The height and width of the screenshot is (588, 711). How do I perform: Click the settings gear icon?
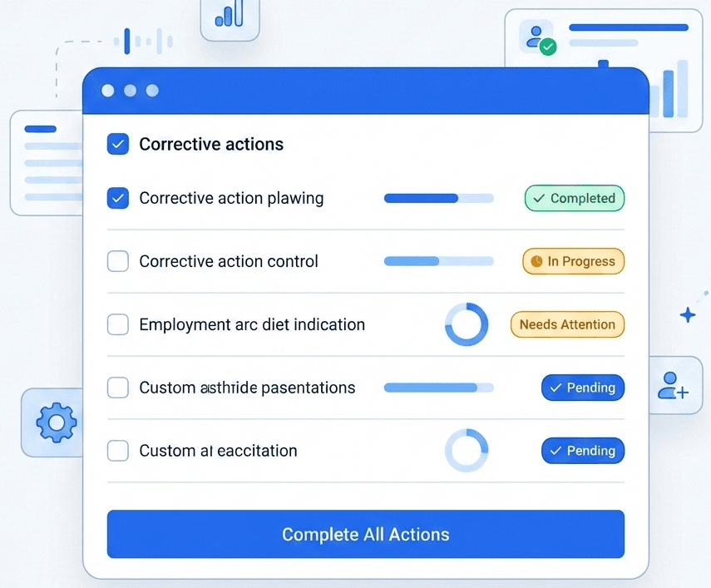pyautogui.click(x=57, y=423)
